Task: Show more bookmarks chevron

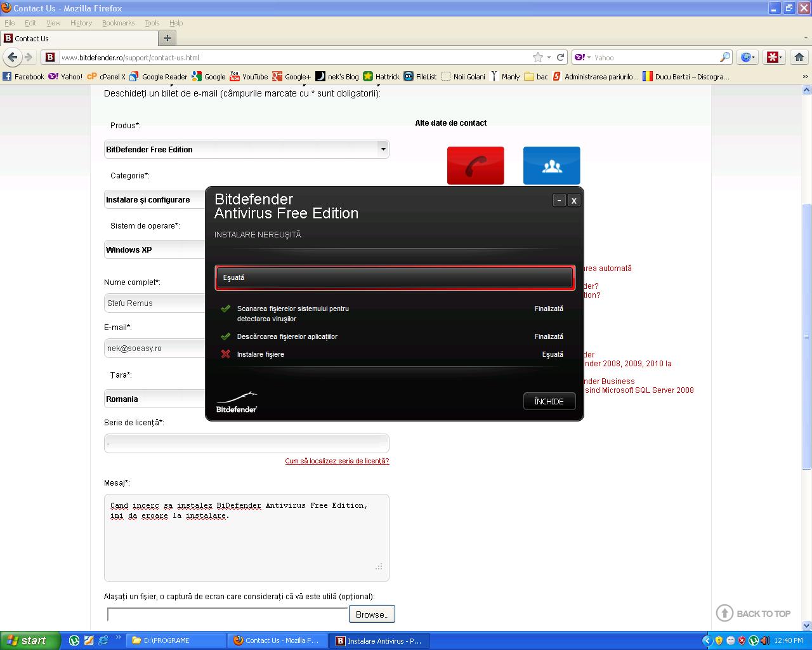Action: [806, 76]
